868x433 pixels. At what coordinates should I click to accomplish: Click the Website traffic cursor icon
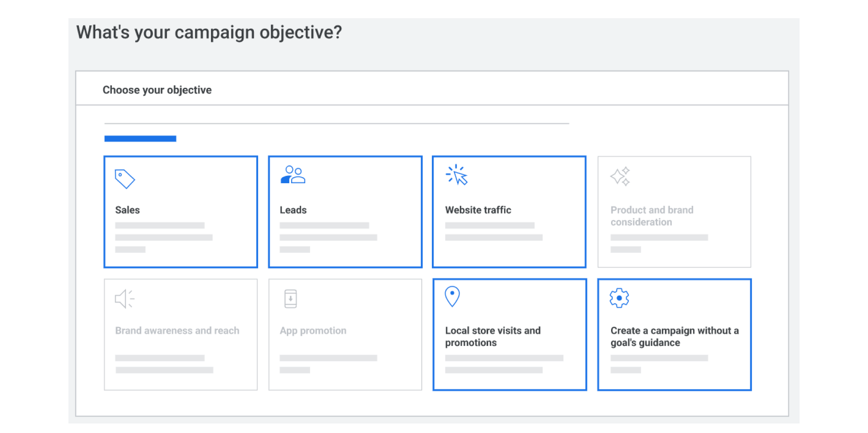(457, 175)
